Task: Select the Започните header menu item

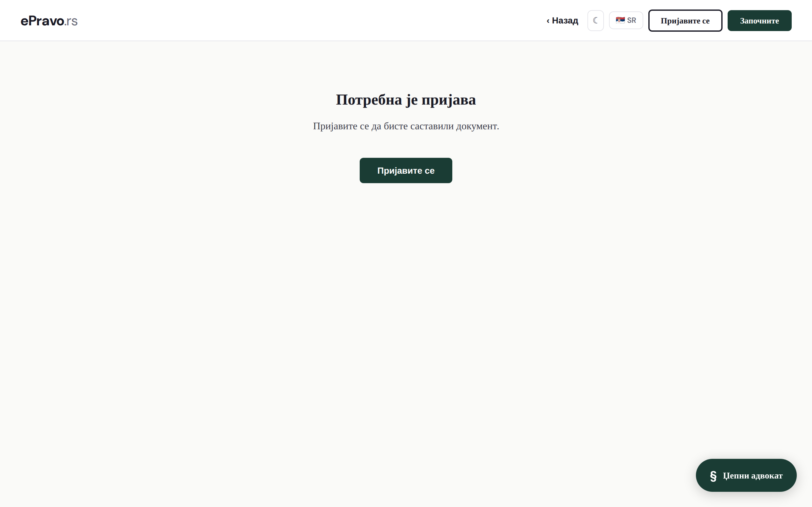Action: point(759,21)
